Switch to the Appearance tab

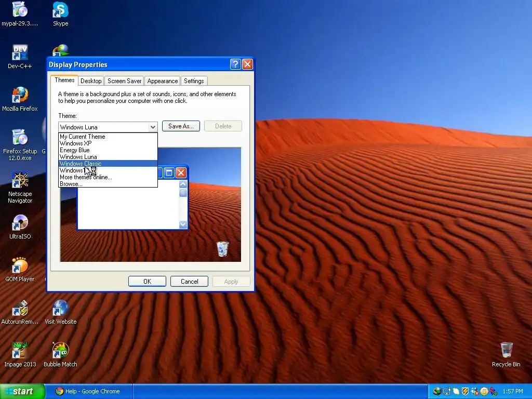coord(163,81)
